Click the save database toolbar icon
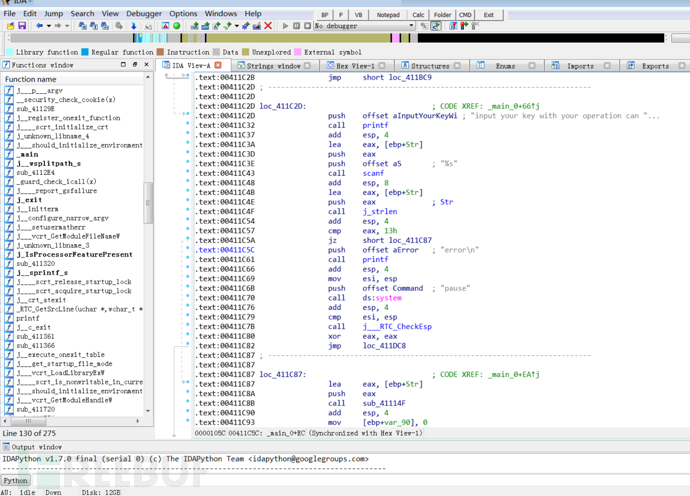Image resolution: width=690 pixels, height=496 pixels. coord(21,27)
